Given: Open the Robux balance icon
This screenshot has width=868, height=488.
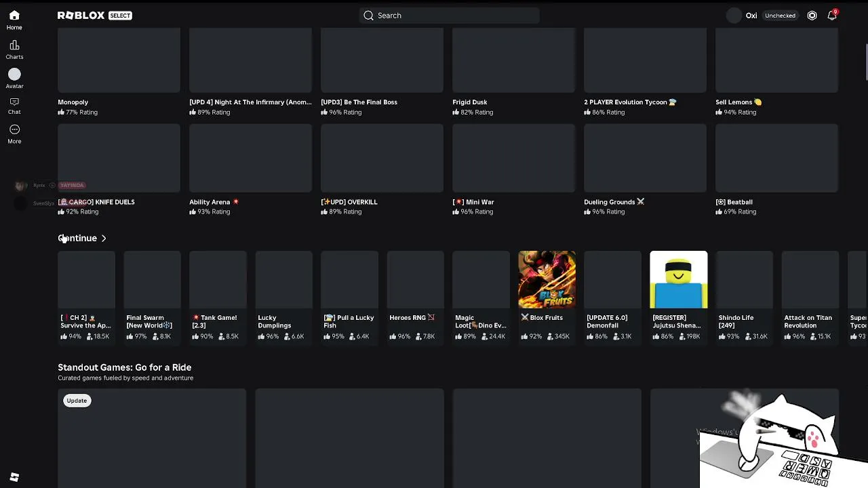Looking at the screenshot, I should [812, 16].
